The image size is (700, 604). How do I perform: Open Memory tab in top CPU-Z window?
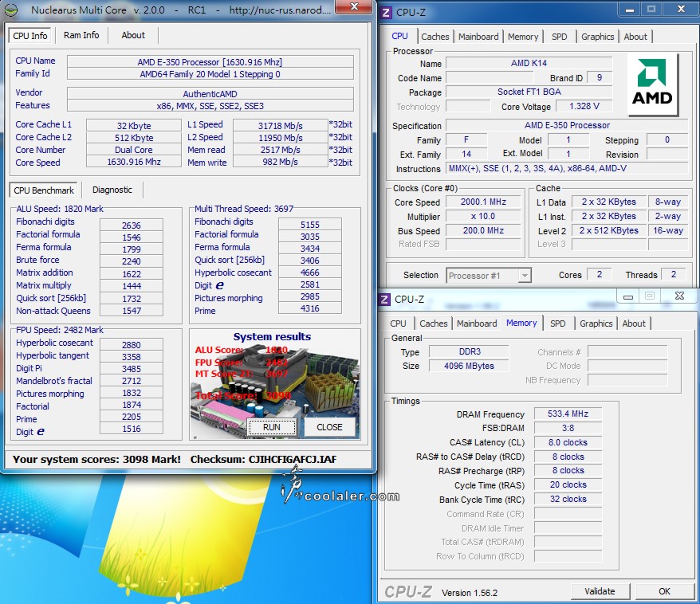coord(523,37)
